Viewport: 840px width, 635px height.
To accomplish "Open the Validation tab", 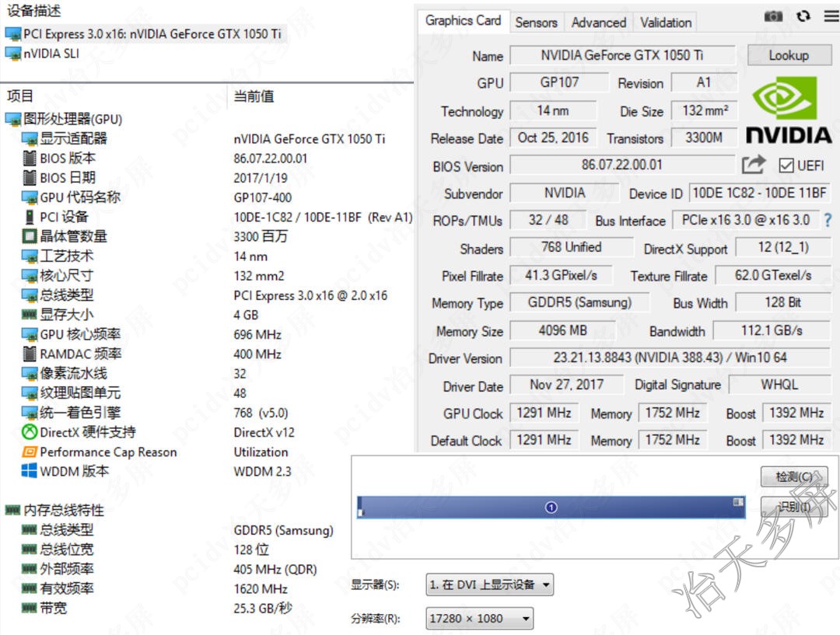I will pos(666,23).
